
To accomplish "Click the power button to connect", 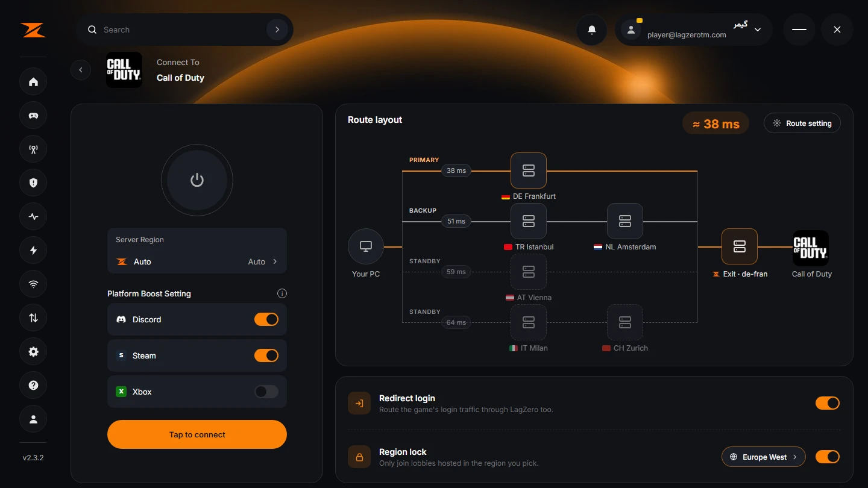I will (197, 180).
